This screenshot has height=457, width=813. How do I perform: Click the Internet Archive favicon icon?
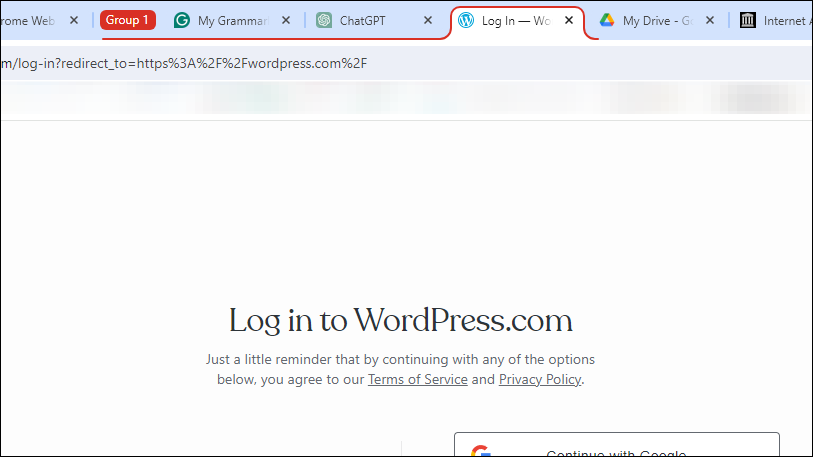coord(748,20)
